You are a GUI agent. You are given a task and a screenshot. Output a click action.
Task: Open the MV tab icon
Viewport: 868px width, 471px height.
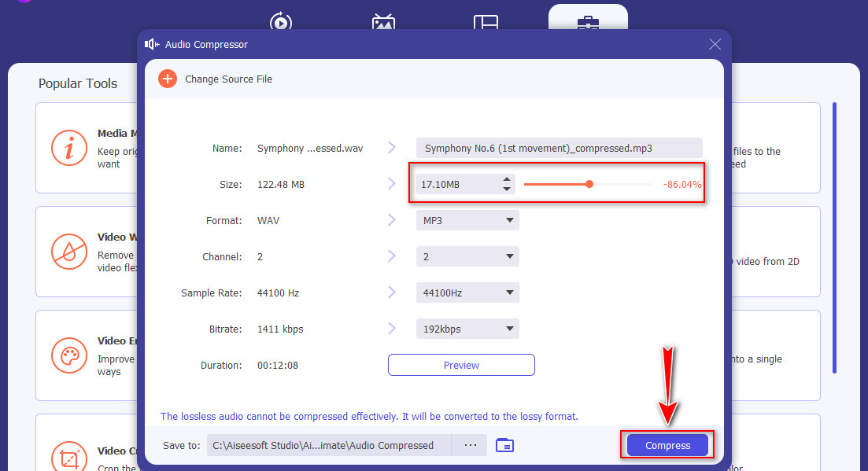pyautogui.click(x=383, y=23)
